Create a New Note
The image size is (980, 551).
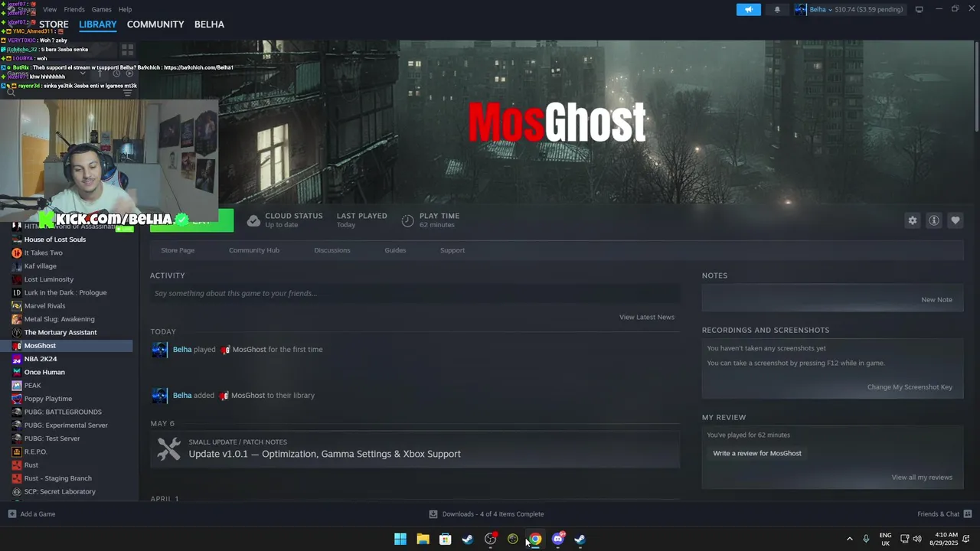pos(936,299)
